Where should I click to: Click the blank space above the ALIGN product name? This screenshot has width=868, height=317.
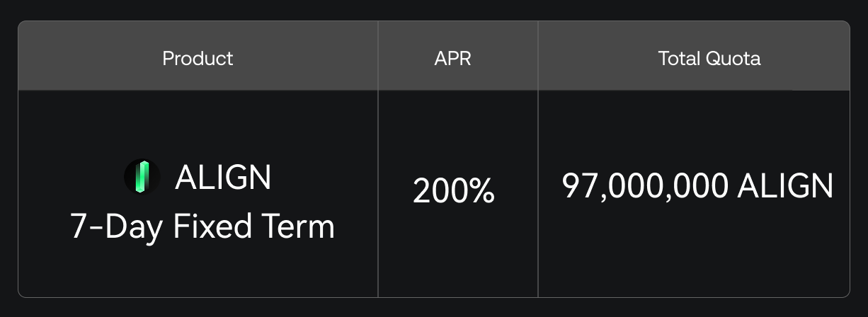click(198, 124)
